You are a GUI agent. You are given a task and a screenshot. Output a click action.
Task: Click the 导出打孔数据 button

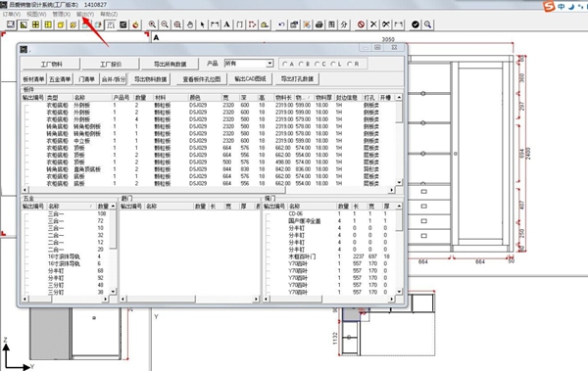coord(297,79)
